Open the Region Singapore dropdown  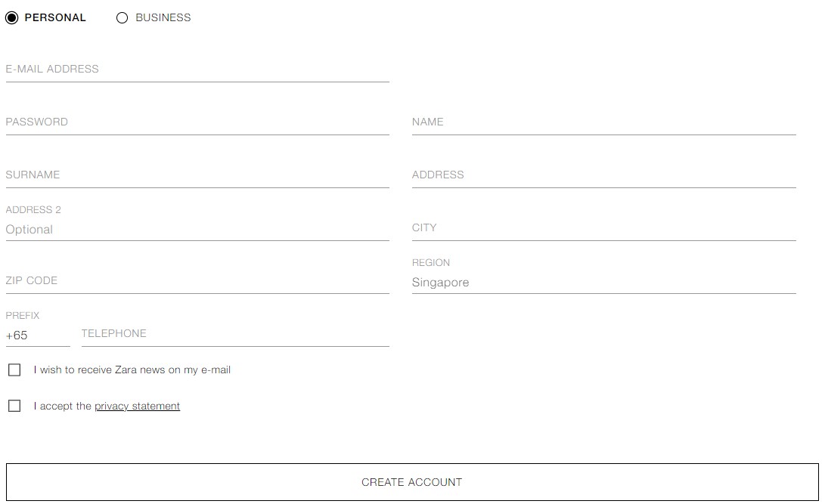pyautogui.click(x=603, y=282)
